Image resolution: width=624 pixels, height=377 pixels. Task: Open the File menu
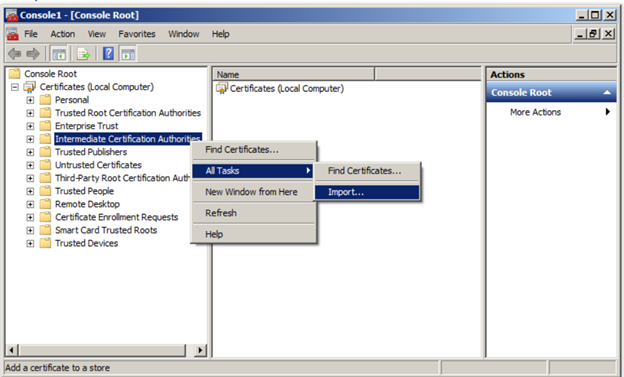pos(31,34)
